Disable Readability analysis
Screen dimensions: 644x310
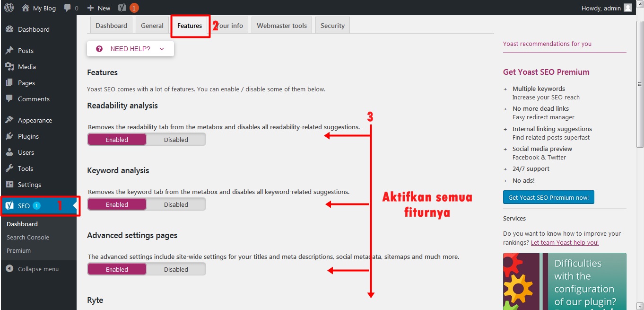[176, 140]
